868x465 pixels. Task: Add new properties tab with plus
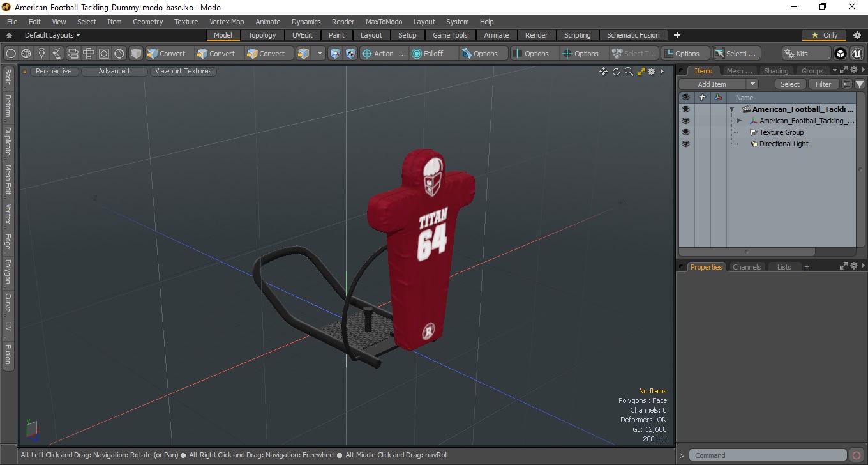807,267
